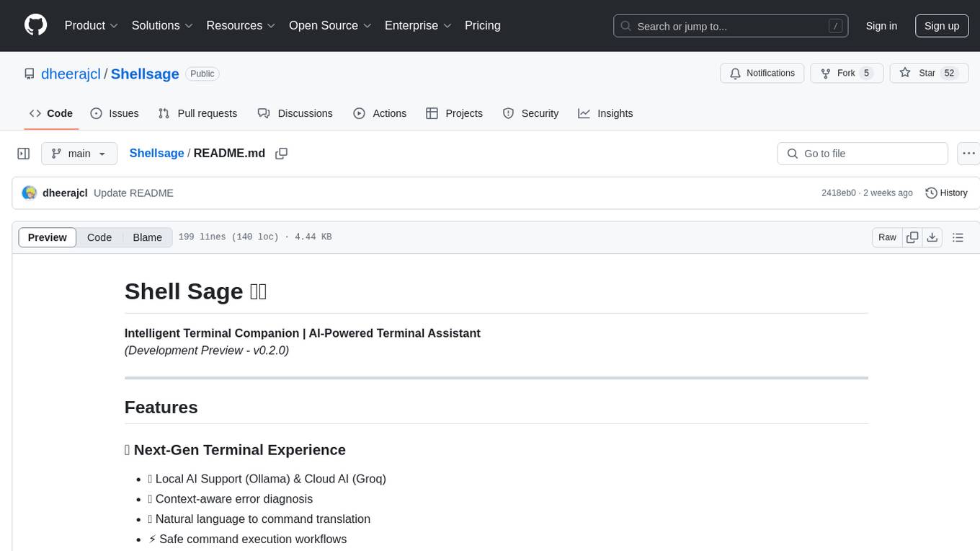Screen dimensions: 980x551
Task: Switch to the Code tab
Action: 51,113
